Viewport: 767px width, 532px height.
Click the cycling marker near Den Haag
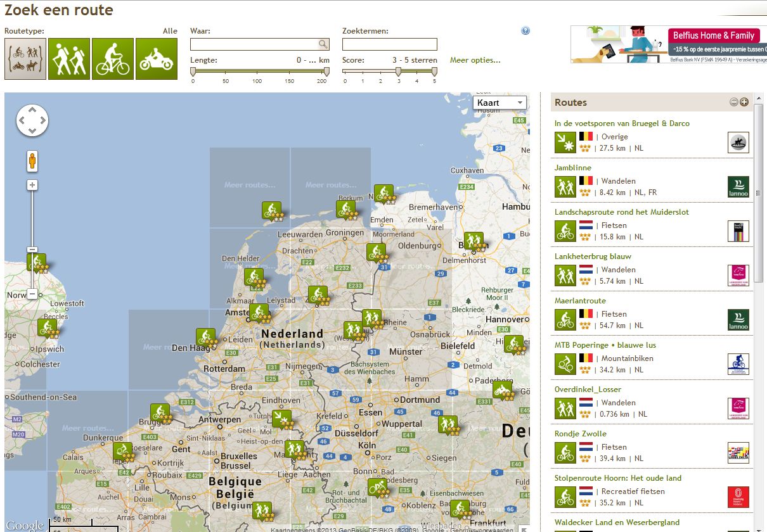(x=205, y=338)
